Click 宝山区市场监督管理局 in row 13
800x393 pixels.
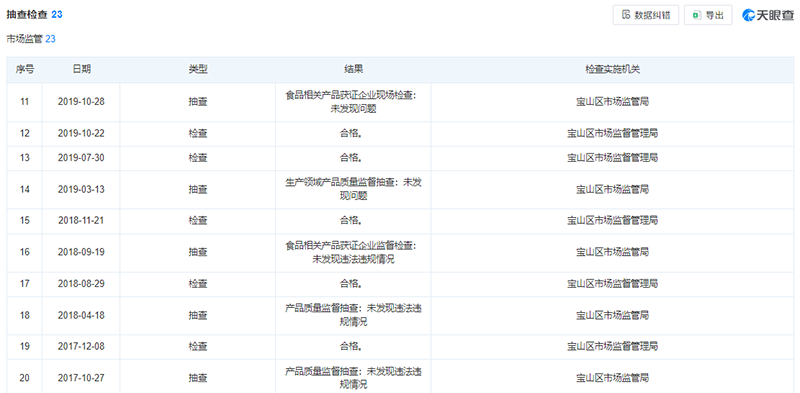(x=612, y=158)
